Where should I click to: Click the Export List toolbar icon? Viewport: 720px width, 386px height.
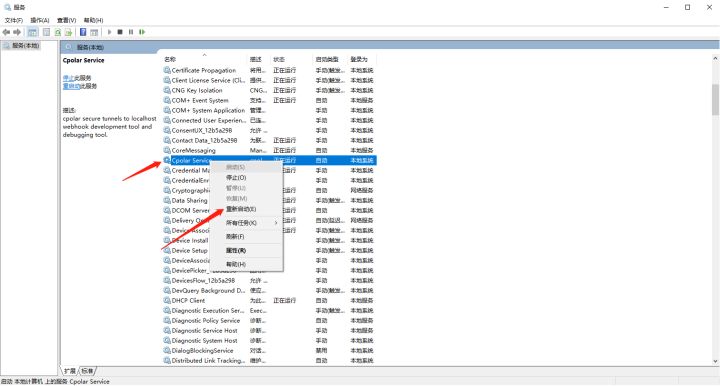(x=68, y=32)
